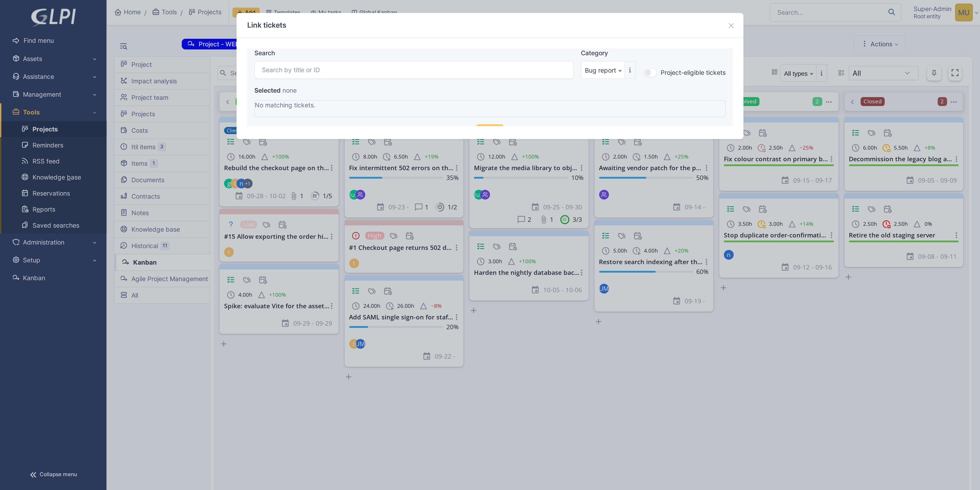Click the n avatar on Stop duplicate card
This screenshot has height=490, width=980.
pyautogui.click(x=729, y=255)
